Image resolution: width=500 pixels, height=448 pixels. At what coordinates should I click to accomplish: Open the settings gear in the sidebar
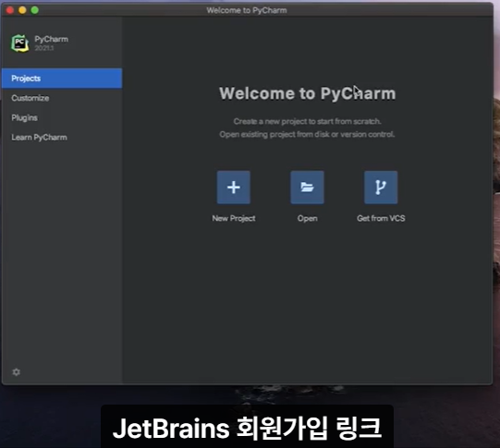pos(17,372)
